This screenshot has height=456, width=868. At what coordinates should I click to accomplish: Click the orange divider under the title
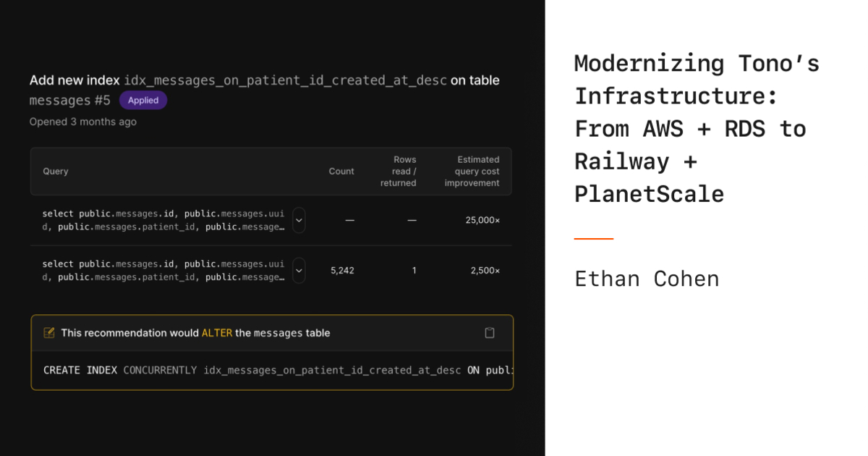click(593, 238)
